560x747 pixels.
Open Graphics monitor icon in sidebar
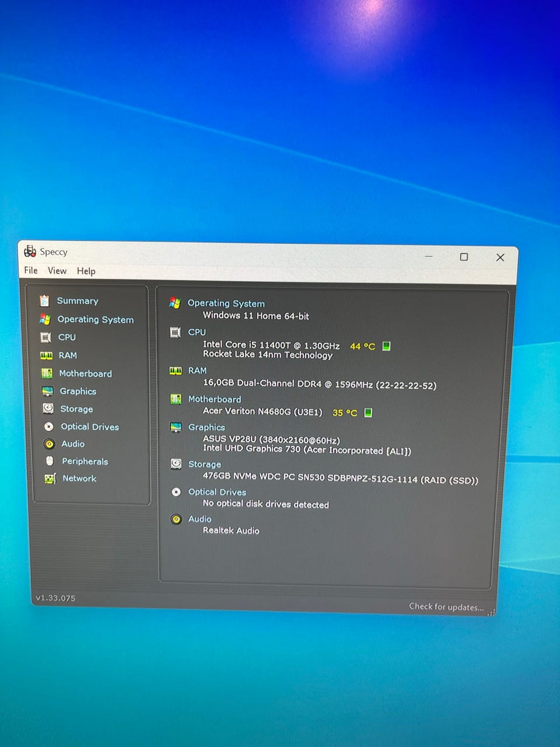coord(48,391)
